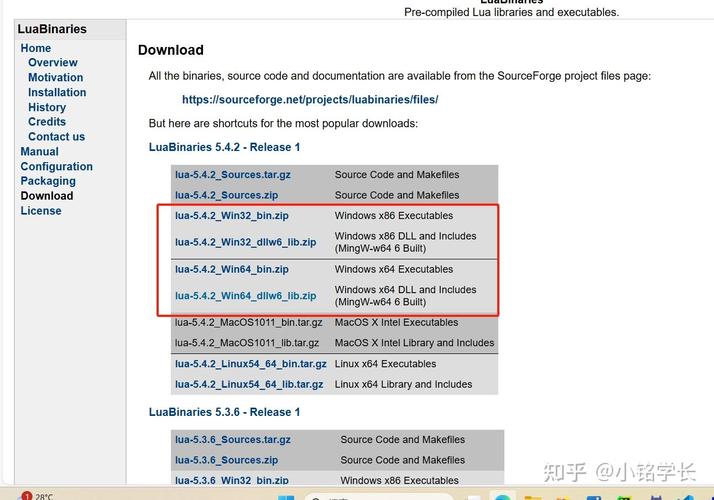Open LuaBinaries 5.4.2 - Release 1 heading link

pyautogui.click(x=224, y=147)
